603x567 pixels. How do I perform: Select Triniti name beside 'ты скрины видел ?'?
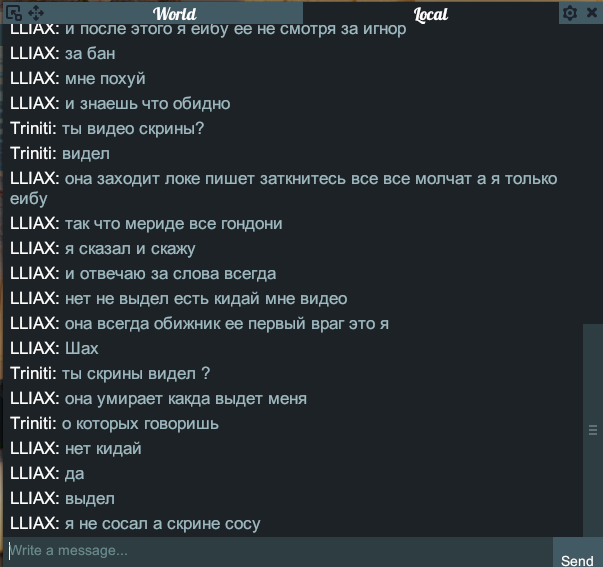(x=33, y=373)
